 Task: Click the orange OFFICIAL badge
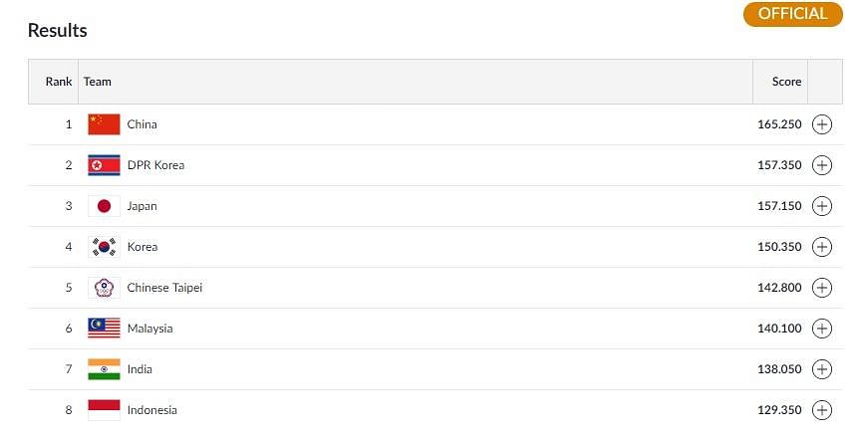pos(792,14)
